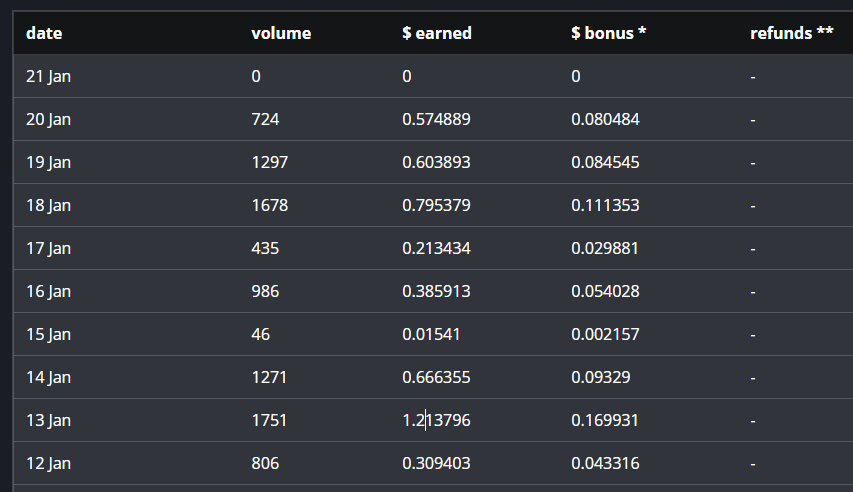
Task: Click volume 986 in the 16 Jan row
Action: (265, 291)
